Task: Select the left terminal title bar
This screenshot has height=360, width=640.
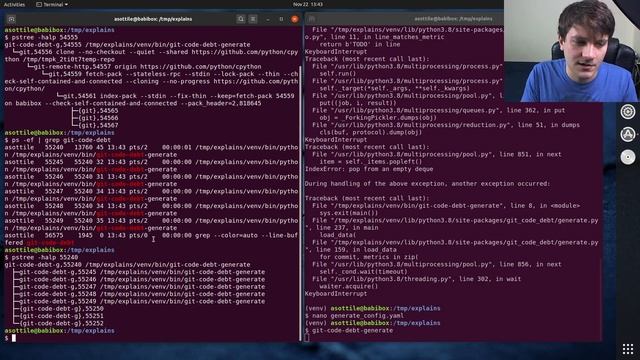Action: (x=153, y=19)
